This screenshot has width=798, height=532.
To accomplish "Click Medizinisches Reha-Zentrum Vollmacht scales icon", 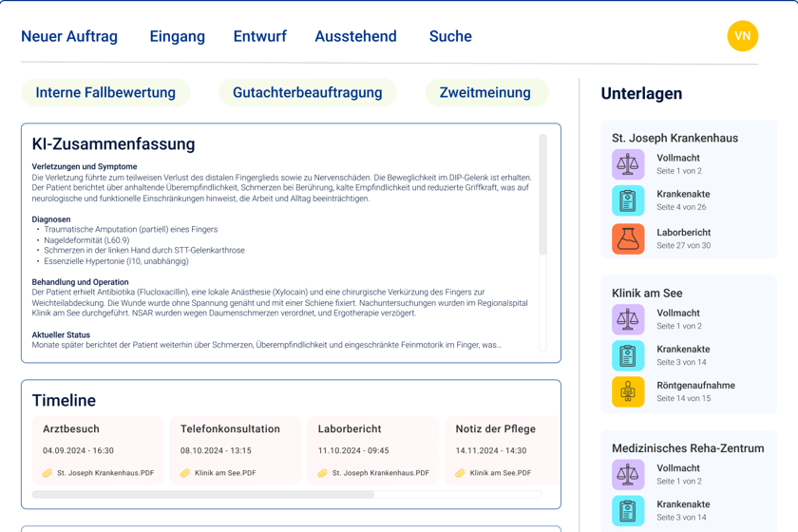I will click(628, 474).
